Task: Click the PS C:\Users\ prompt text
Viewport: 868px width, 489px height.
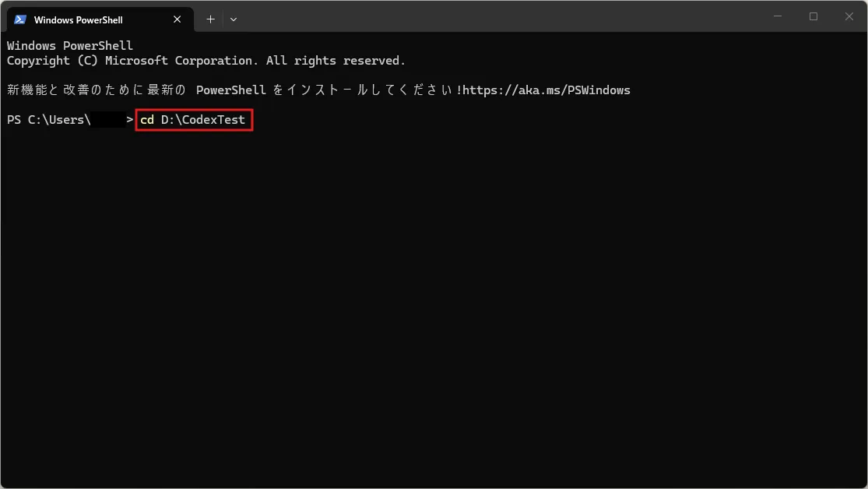Action: point(49,120)
